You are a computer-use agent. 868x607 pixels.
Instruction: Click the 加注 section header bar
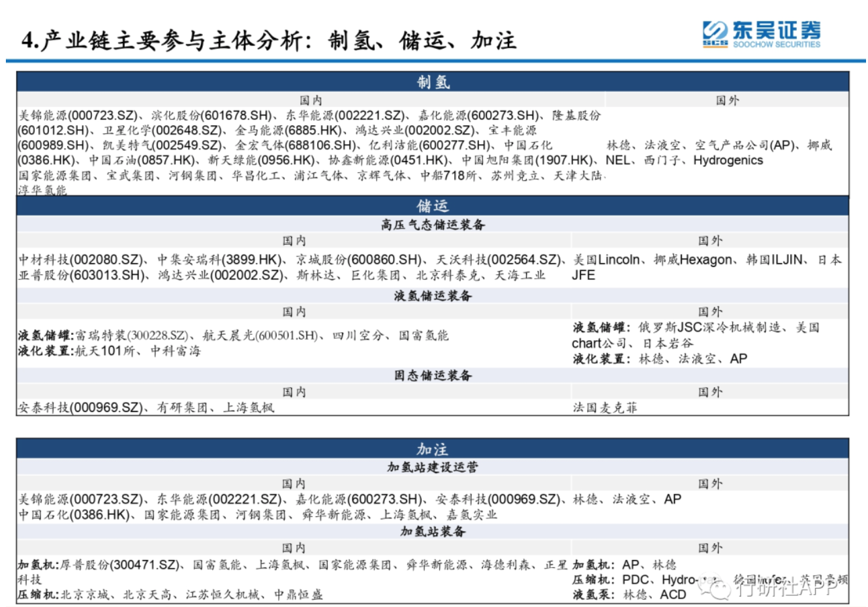click(x=433, y=448)
